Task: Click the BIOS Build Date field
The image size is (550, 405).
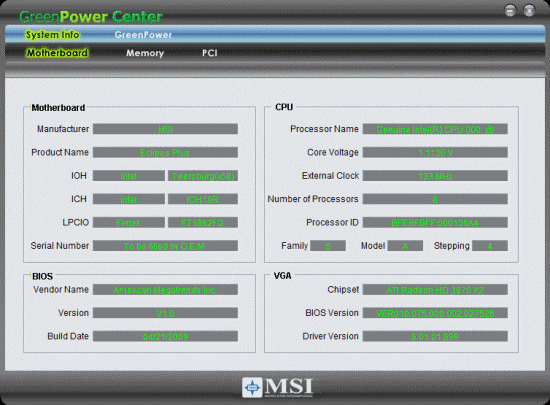Action: click(x=165, y=336)
